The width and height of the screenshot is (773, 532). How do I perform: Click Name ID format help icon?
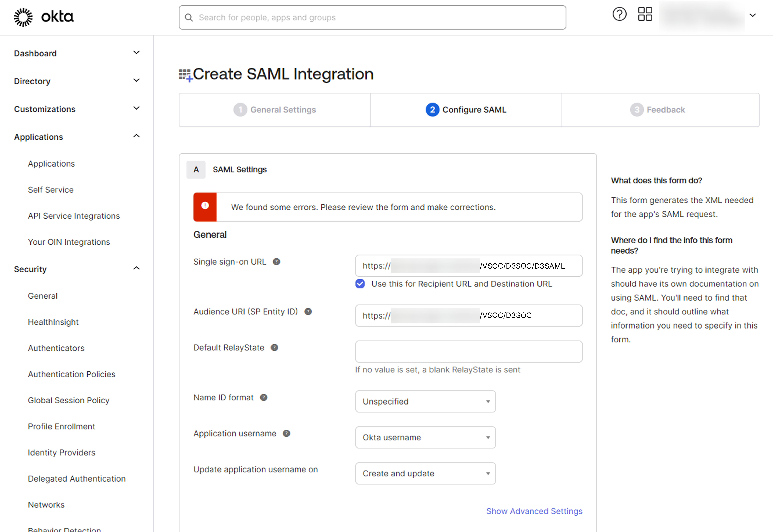coord(264,398)
